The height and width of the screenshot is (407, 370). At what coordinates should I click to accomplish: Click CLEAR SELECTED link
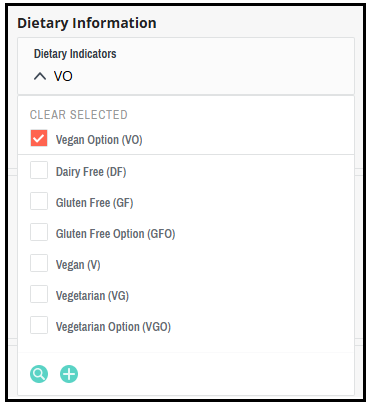coord(79,115)
